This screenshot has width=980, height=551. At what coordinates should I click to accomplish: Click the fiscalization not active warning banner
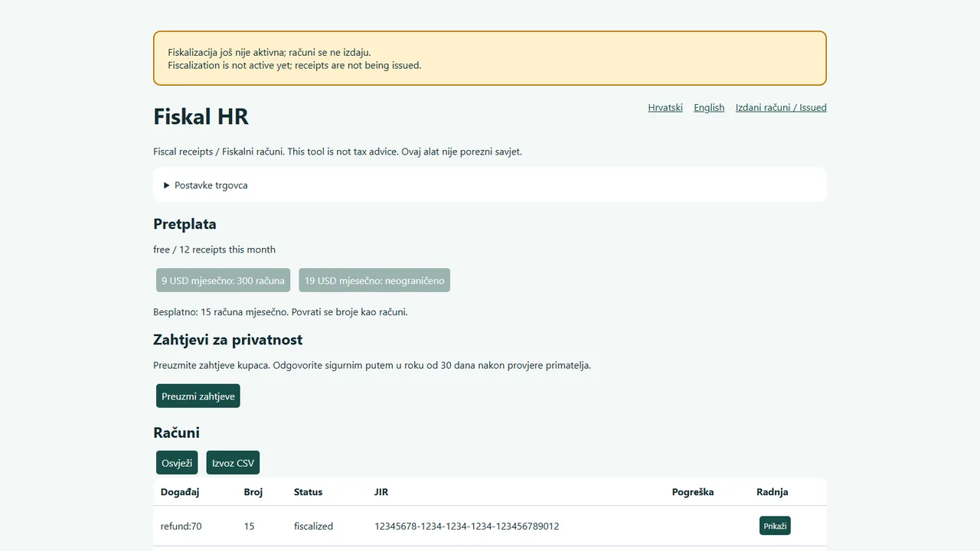point(490,58)
